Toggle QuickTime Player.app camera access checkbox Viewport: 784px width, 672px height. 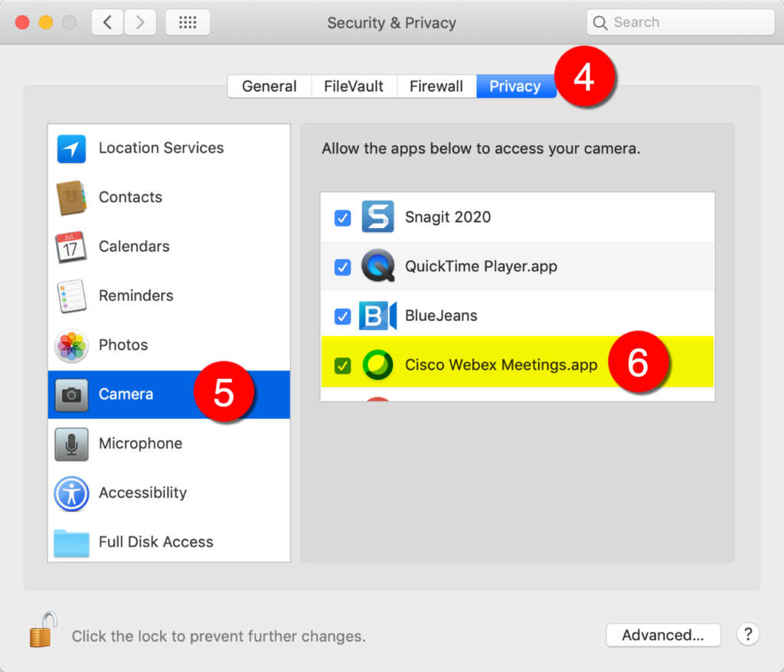[x=343, y=267]
